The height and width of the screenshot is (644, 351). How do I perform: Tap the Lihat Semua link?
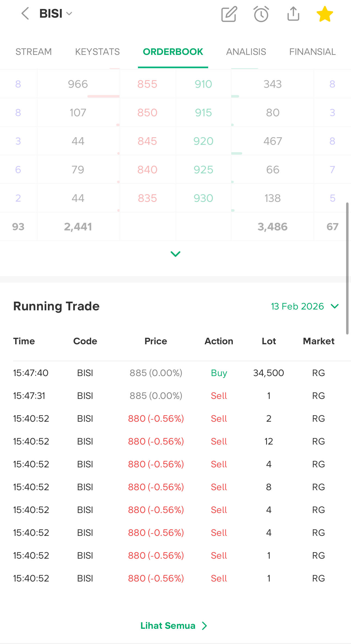click(x=174, y=626)
